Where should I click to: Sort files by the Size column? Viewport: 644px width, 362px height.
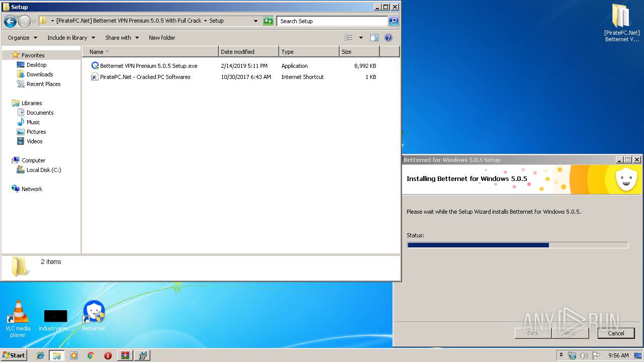pos(359,52)
